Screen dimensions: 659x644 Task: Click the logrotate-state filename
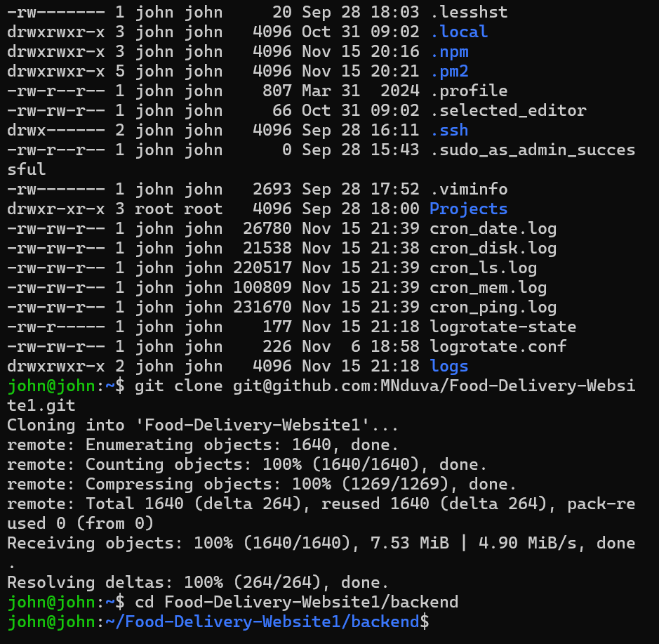502,327
